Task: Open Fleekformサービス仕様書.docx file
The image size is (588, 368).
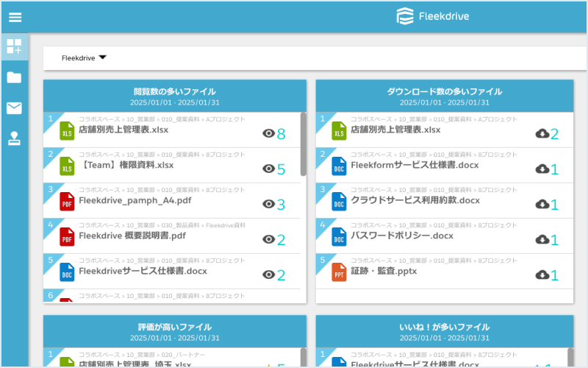Action: pyautogui.click(x=415, y=165)
